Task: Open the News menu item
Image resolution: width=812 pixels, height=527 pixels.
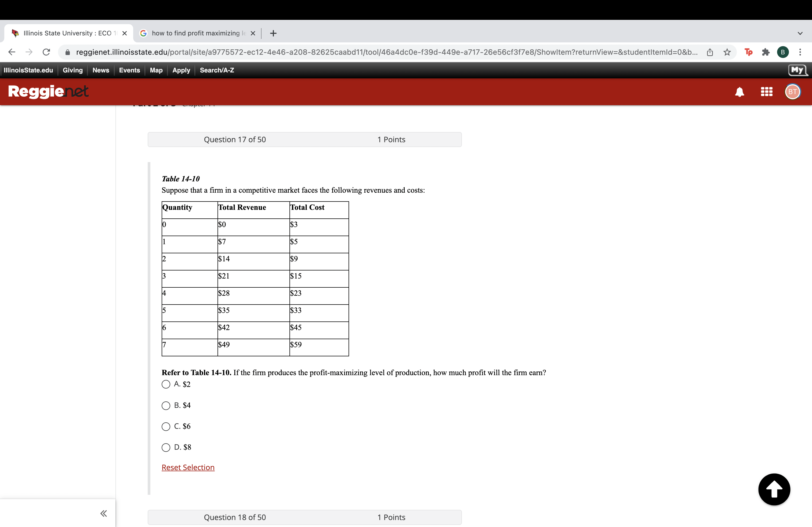Action: (x=100, y=70)
